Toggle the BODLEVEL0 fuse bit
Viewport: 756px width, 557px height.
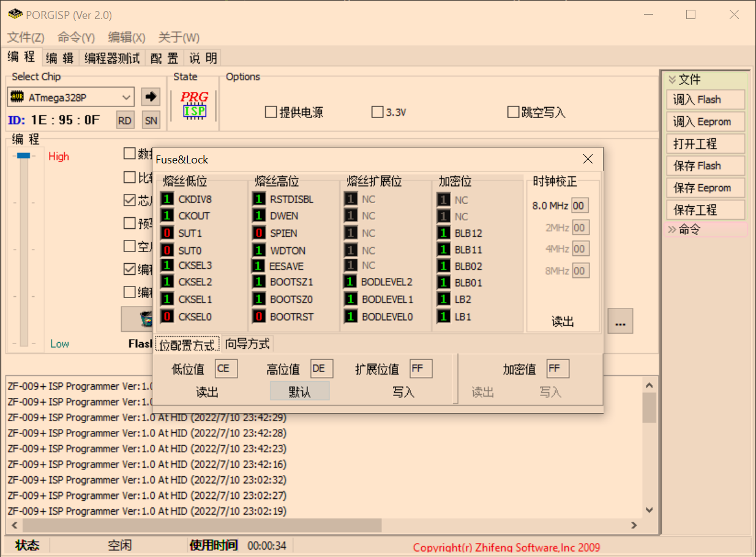(x=351, y=316)
